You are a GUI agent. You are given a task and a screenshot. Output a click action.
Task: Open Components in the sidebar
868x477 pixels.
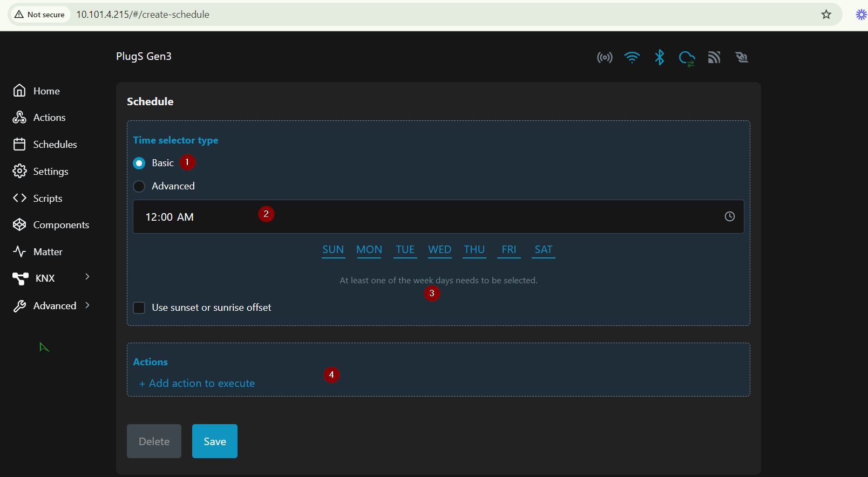pyautogui.click(x=60, y=225)
